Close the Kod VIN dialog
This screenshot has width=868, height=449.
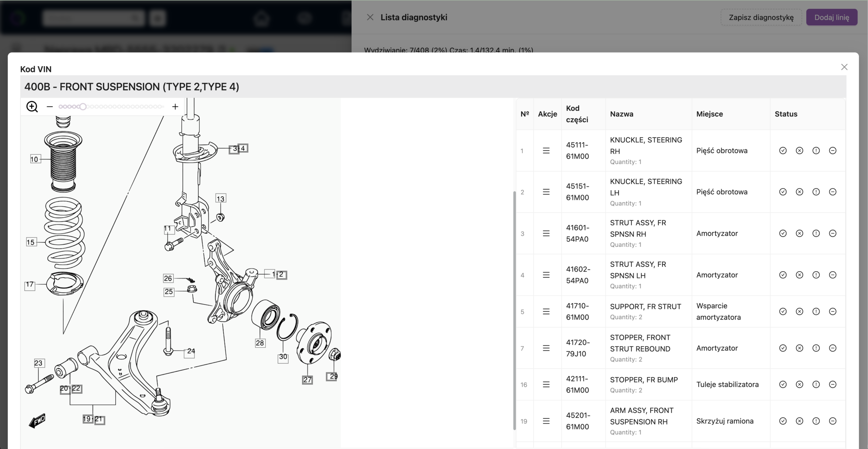coord(844,67)
